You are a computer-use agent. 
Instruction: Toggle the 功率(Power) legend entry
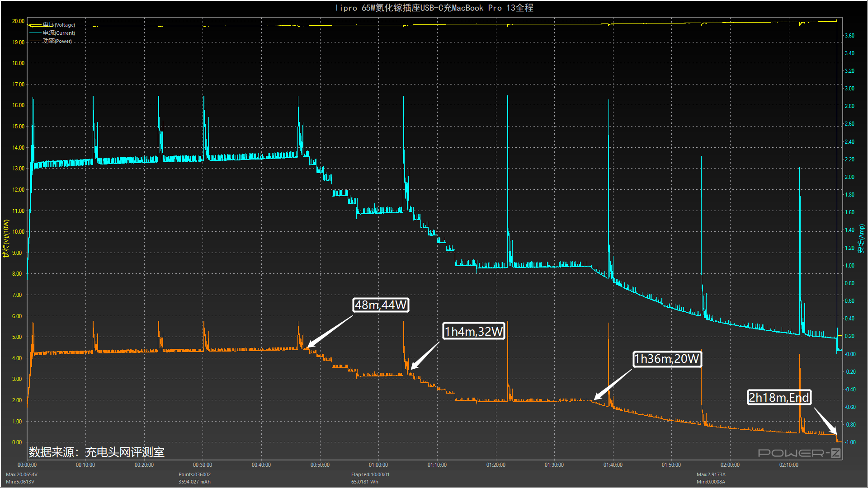pyautogui.click(x=57, y=41)
